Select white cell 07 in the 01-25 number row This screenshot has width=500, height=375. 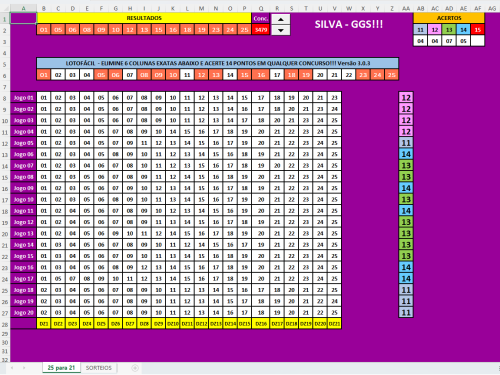[130, 75]
